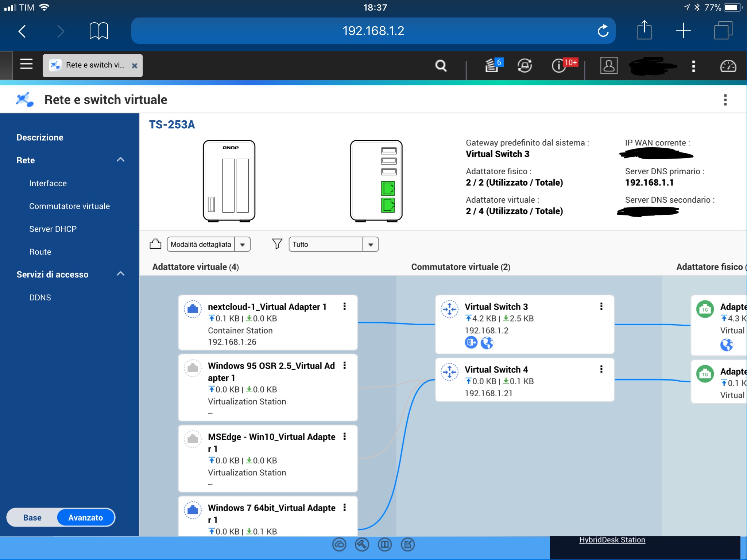747x560 pixels.
Task: Open the Tutto filter dropdown
Action: point(333,244)
